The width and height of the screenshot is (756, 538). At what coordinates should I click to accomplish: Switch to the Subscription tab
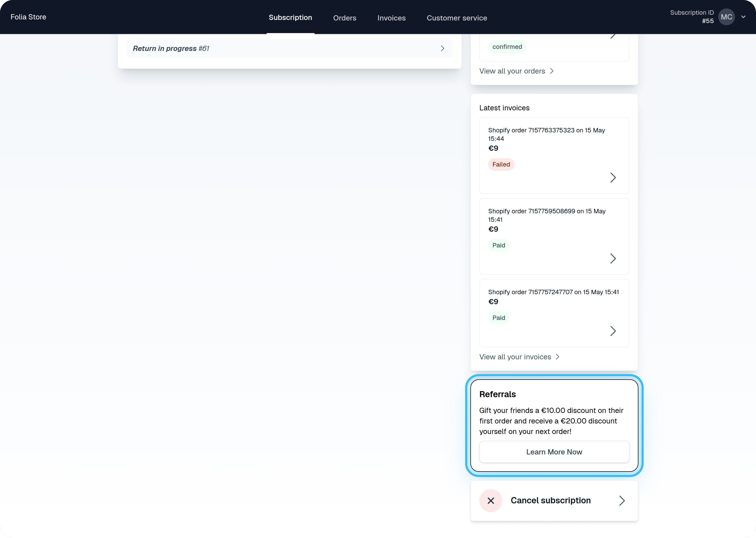tap(290, 18)
